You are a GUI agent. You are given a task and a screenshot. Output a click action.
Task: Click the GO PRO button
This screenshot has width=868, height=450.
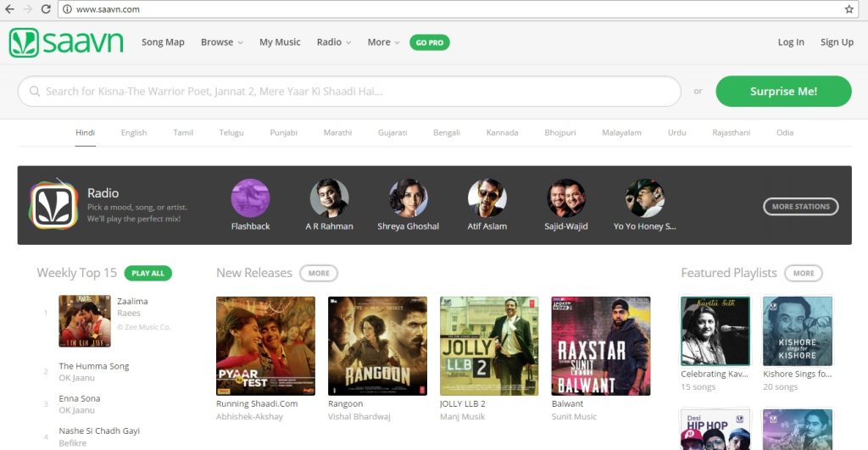[430, 42]
